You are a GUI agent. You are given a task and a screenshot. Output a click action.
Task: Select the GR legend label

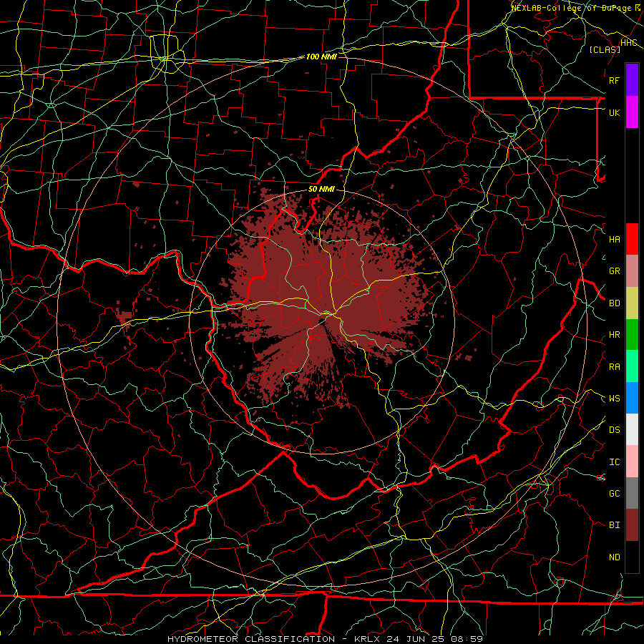coord(615,271)
